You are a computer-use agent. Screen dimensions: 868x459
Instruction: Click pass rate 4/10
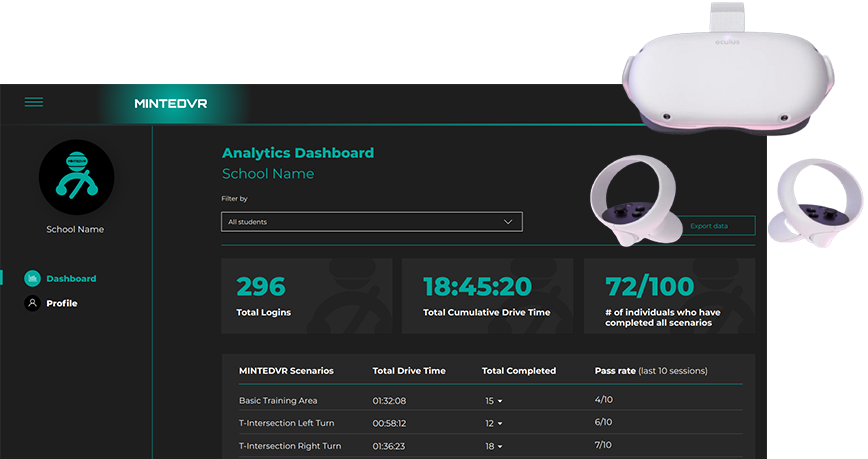(x=603, y=400)
